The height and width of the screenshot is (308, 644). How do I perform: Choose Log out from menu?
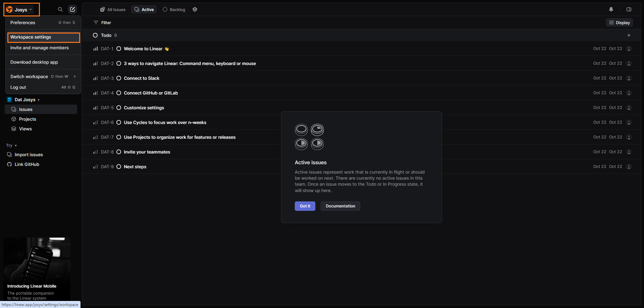pyautogui.click(x=43, y=87)
